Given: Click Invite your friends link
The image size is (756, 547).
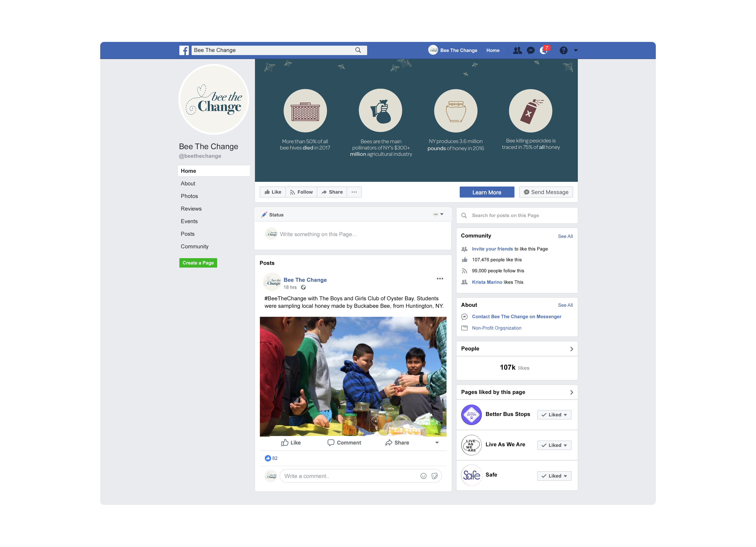Looking at the screenshot, I should pyautogui.click(x=492, y=249).
